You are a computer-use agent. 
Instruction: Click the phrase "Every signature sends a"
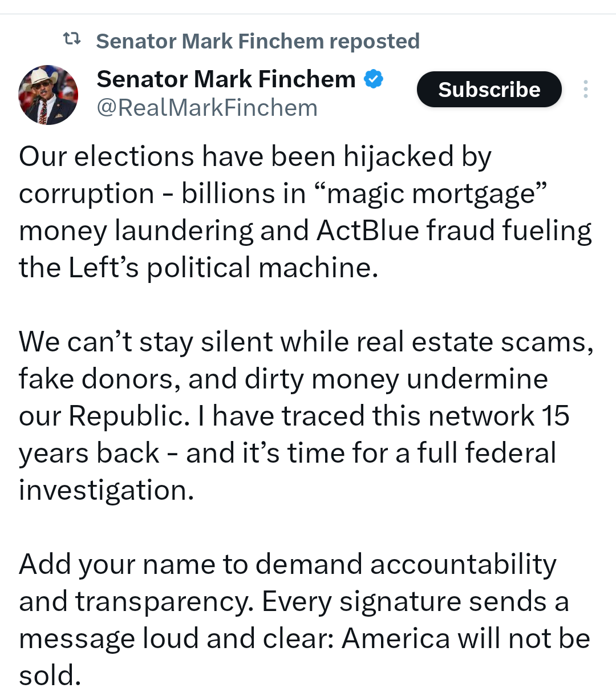[415, 601]
